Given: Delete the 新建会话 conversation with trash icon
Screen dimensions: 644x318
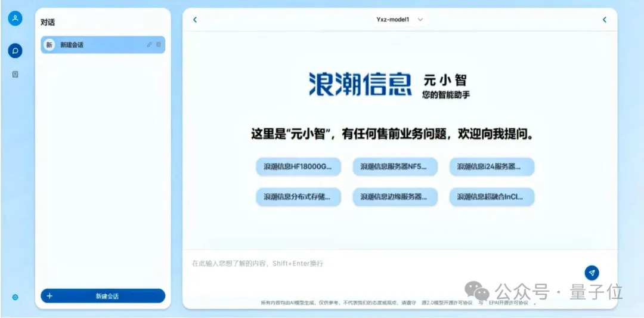Looking at the screenshot, I should [159, 45].
